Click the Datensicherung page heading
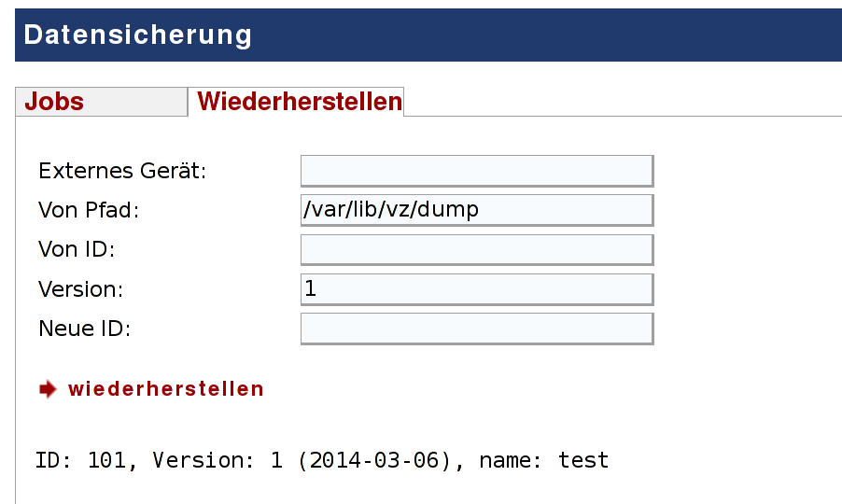 tap(138, 35)
